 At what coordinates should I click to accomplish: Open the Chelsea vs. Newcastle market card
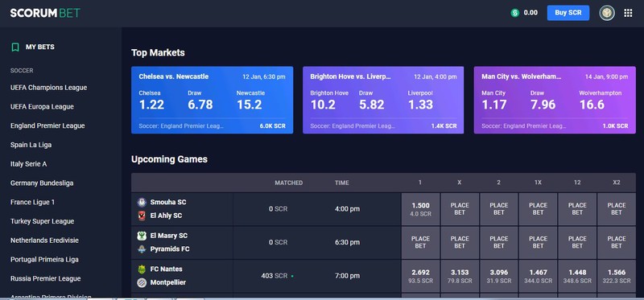(x=213, y=101)
